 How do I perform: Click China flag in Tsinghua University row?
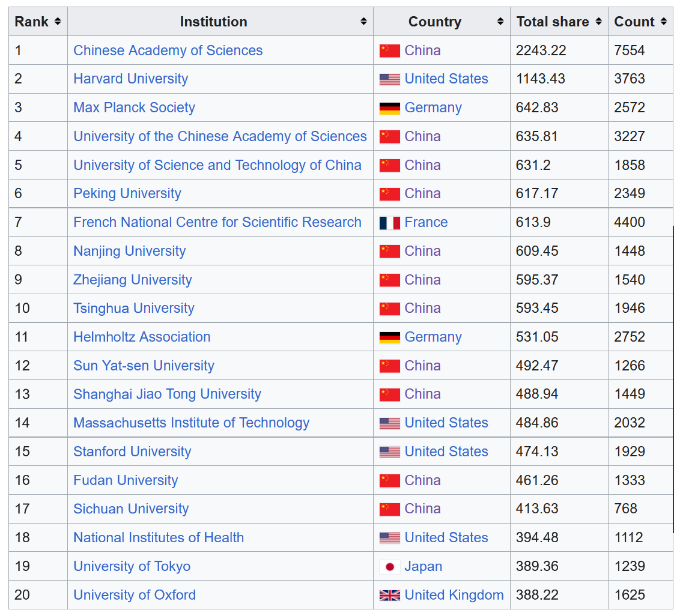tap(389, 309)
